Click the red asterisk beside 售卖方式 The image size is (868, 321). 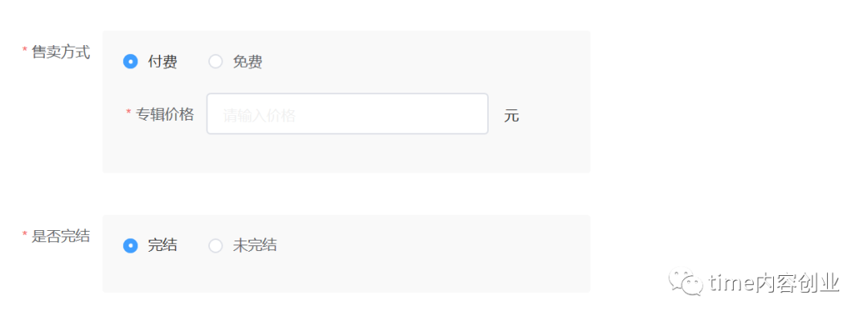pyautogui.click(x=24, y=50)
